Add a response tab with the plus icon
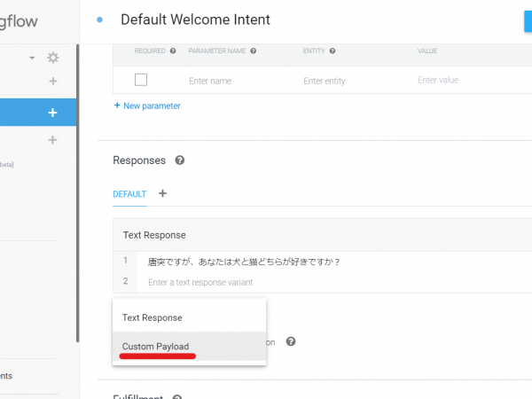The height and width of the screenshot is (399, 532). pyautogui.click(x=162, y=193)
